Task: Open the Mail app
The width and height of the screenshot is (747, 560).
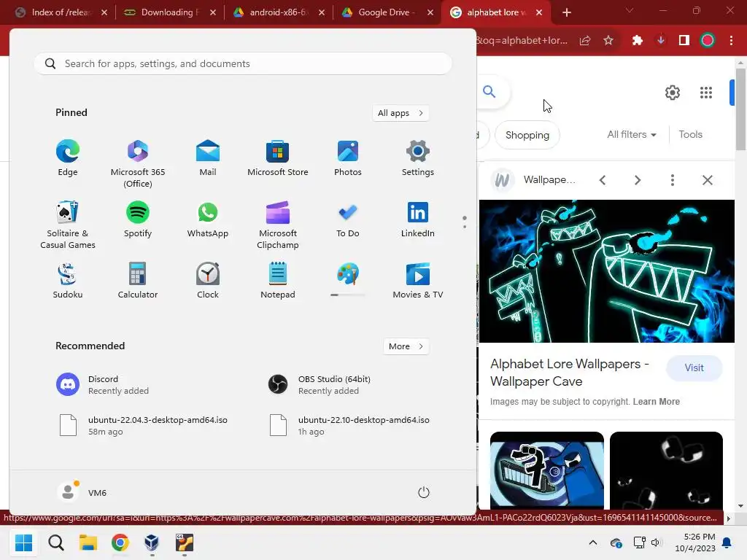Action: 208,158
